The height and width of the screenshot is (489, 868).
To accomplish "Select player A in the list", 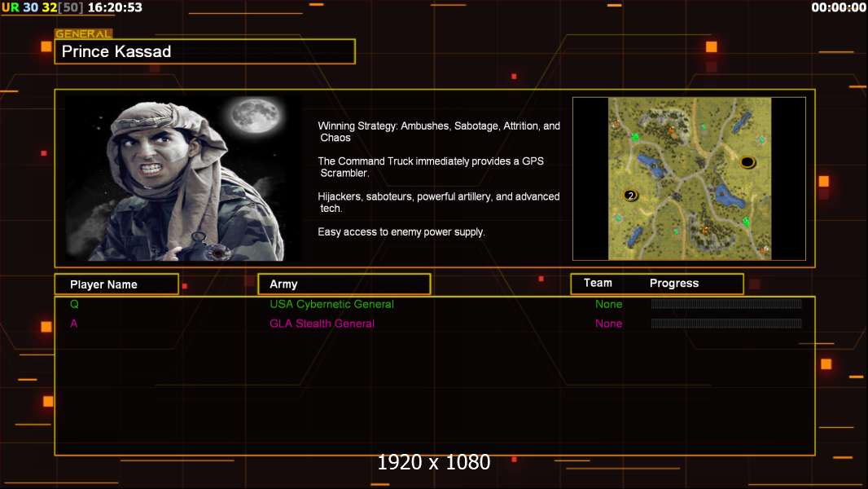I will click(74, 324).
